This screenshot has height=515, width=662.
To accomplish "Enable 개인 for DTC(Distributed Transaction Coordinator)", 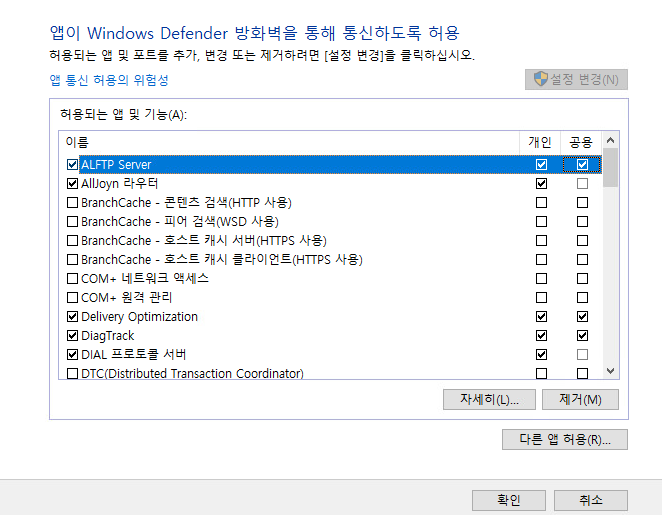I will pos(541,374).
